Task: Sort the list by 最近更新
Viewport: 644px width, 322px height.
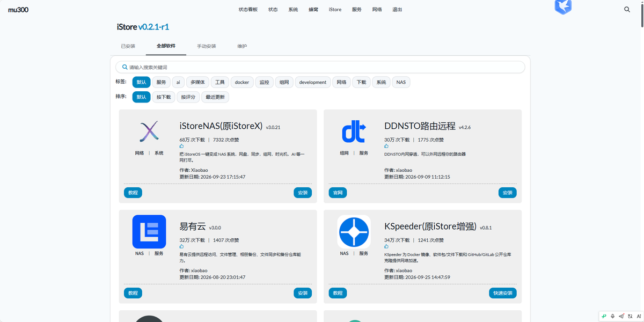Action: click(x=215, y=97)
